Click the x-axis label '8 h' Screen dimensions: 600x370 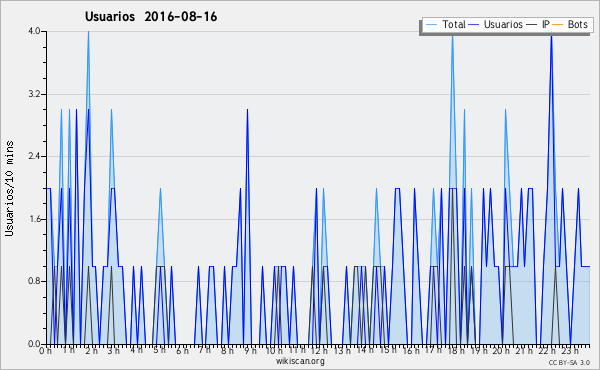point(227,351)
